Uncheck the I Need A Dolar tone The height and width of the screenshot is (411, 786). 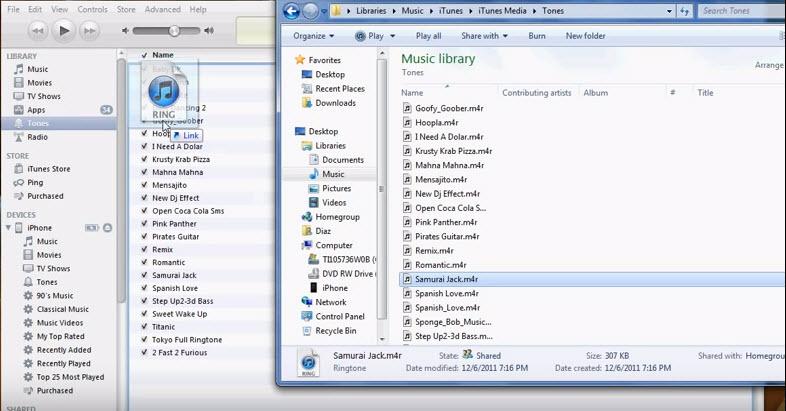click(x=144, y=146)
